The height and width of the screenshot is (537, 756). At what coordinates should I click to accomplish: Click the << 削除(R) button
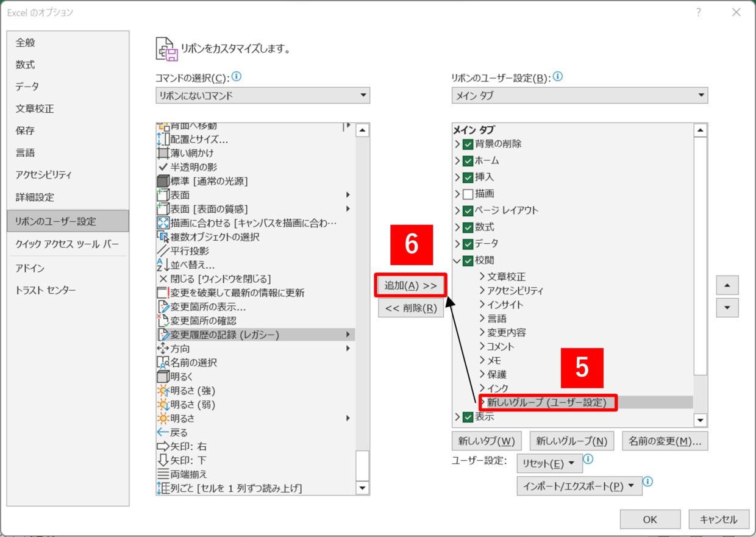(411, 308)
